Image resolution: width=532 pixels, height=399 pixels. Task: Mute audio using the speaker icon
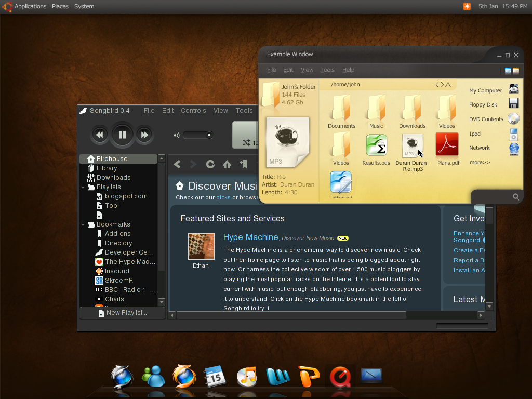tap(177, 135)
